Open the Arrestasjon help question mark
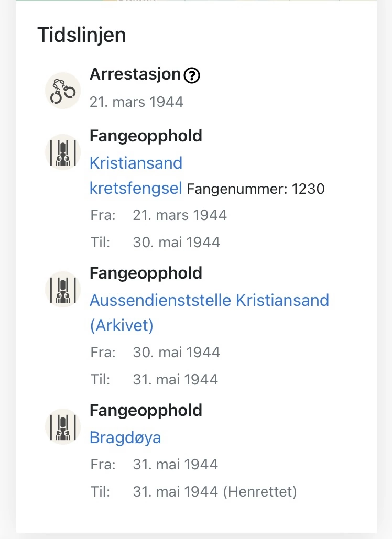The height and width of the screenshot is (539, 392). (191, 75)
